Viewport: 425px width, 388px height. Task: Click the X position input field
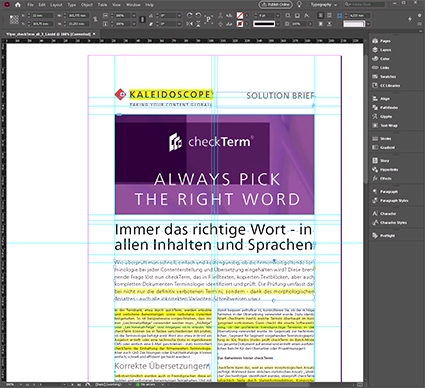click(42, 16)
